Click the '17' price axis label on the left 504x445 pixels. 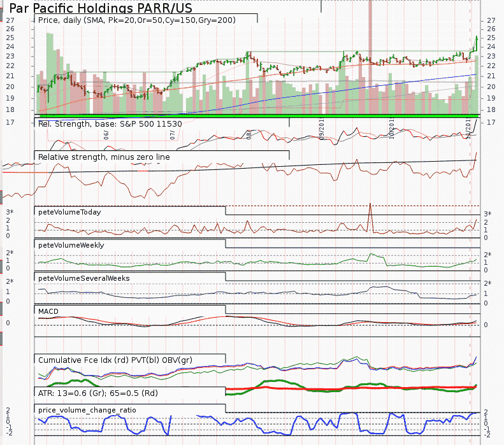(x=10, y=122)
